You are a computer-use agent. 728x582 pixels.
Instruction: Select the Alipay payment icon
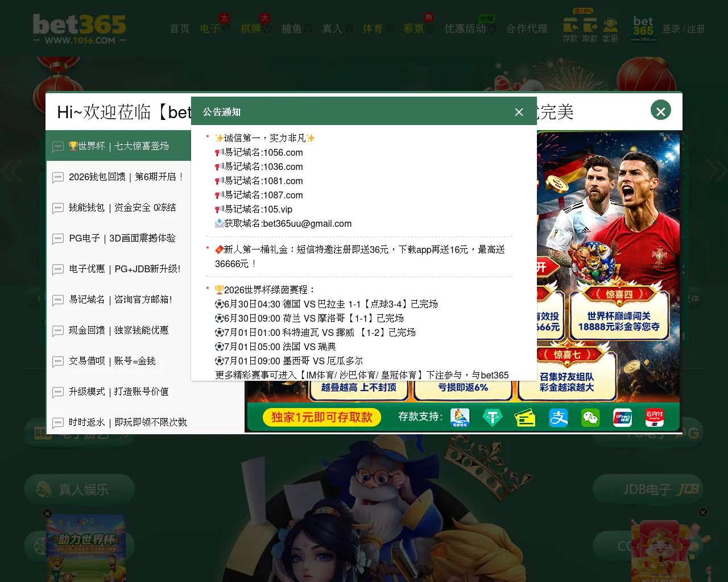pyautogui.click(x=558, y=418)
